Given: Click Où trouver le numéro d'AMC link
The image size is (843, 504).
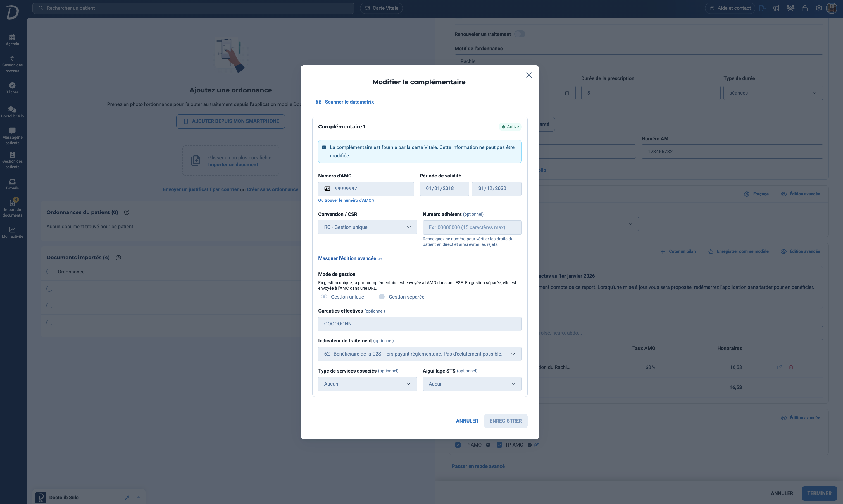Looking at the screenshot, I should click(x=346, y=200).
